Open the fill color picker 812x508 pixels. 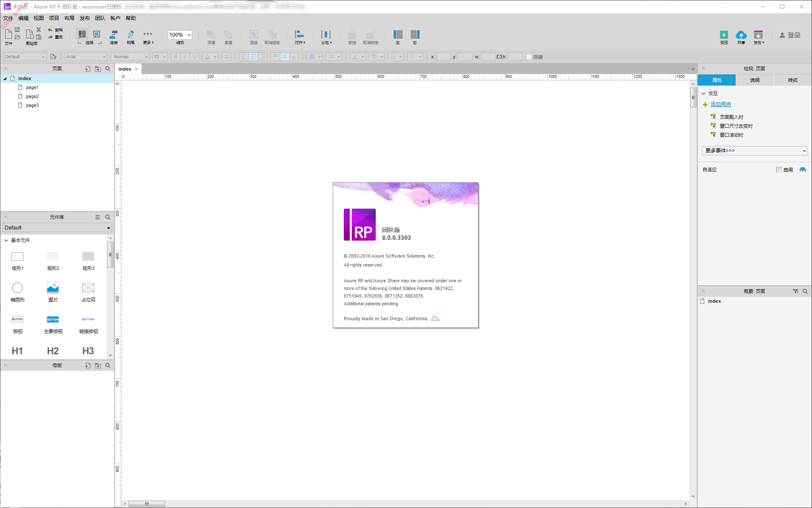coord(314,57)
